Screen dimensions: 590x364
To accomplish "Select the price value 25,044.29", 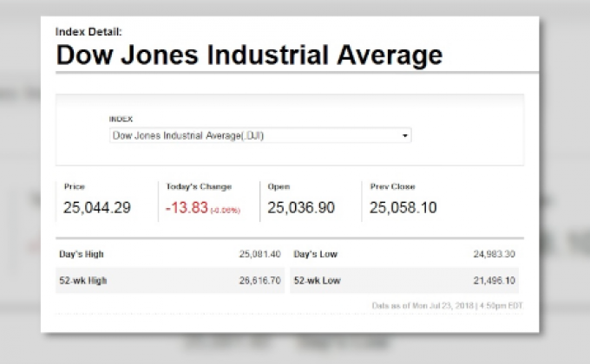I will point(97,208).
